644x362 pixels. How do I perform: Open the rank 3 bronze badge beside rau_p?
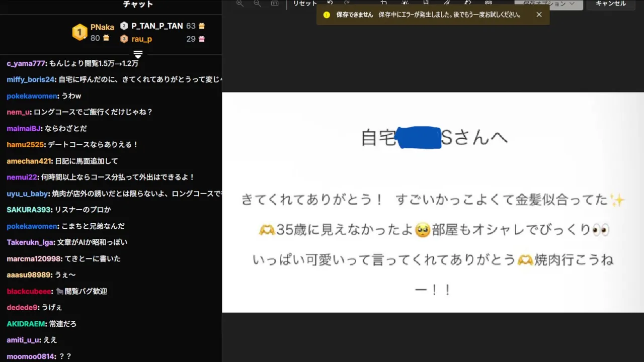point(124,39)
